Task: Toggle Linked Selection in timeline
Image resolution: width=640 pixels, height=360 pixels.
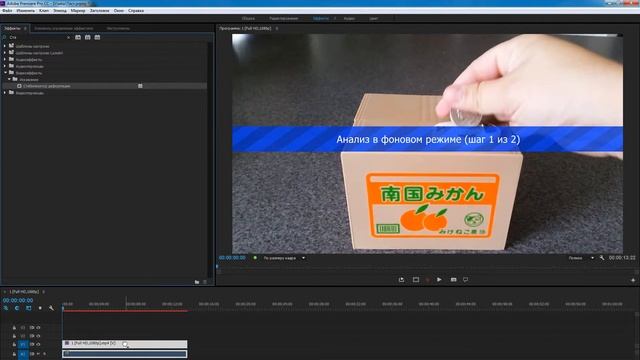Action: coord(28,308)
